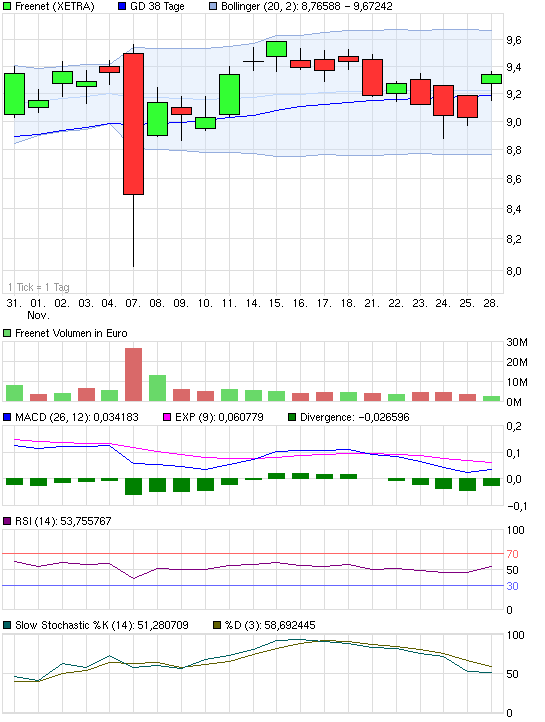The height and width of the screenshot is (722, 545).
Task: Click the red candlestick on the 21.
Action: (372, 77)
